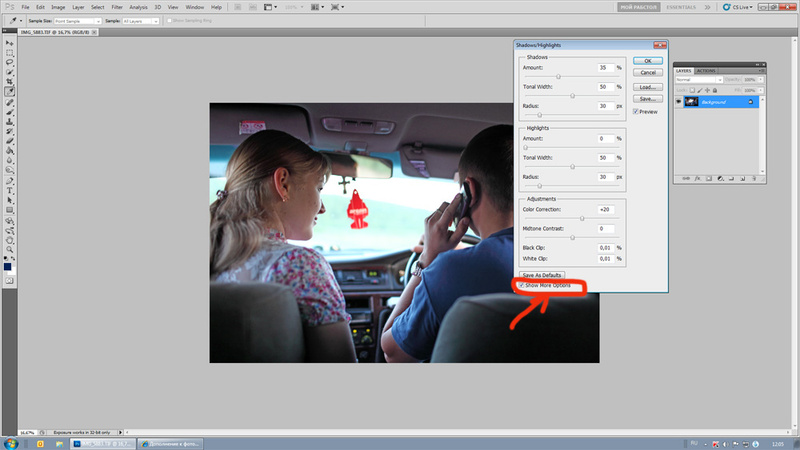Select the Type tool
The image size is (800, 450).
(x=9, y=190)
